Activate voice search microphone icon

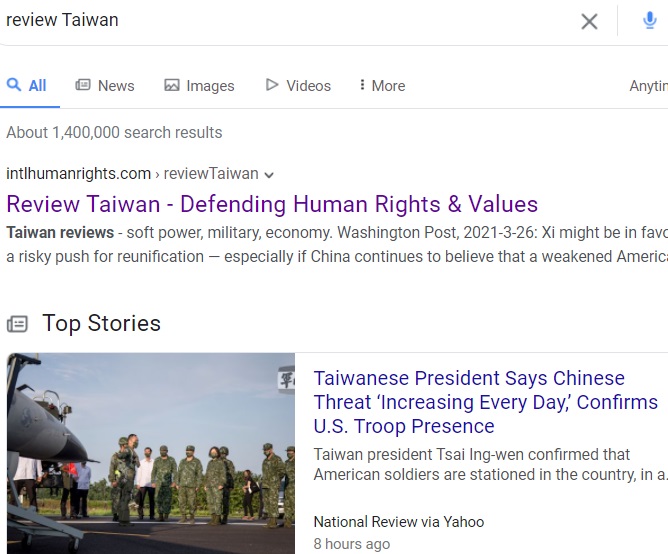pyautogui.click(x=649, y=20)
